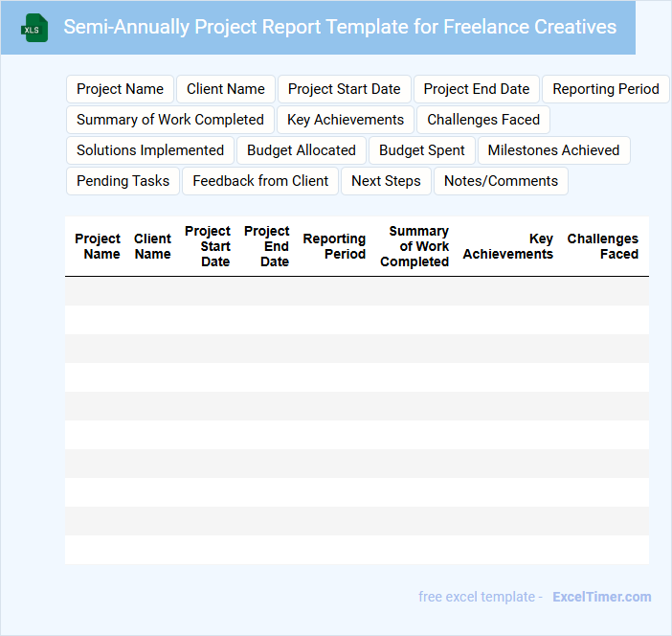Click Summary of Work Completed tag
Viewport: 672px width, 636px height.
pyautogui.click(x=170, y=120)
